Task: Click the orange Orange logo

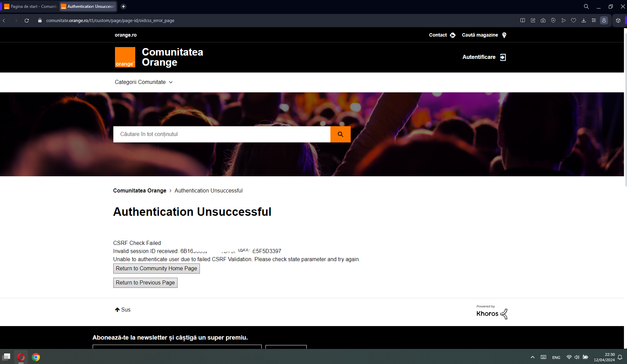Action: point(125,57)
